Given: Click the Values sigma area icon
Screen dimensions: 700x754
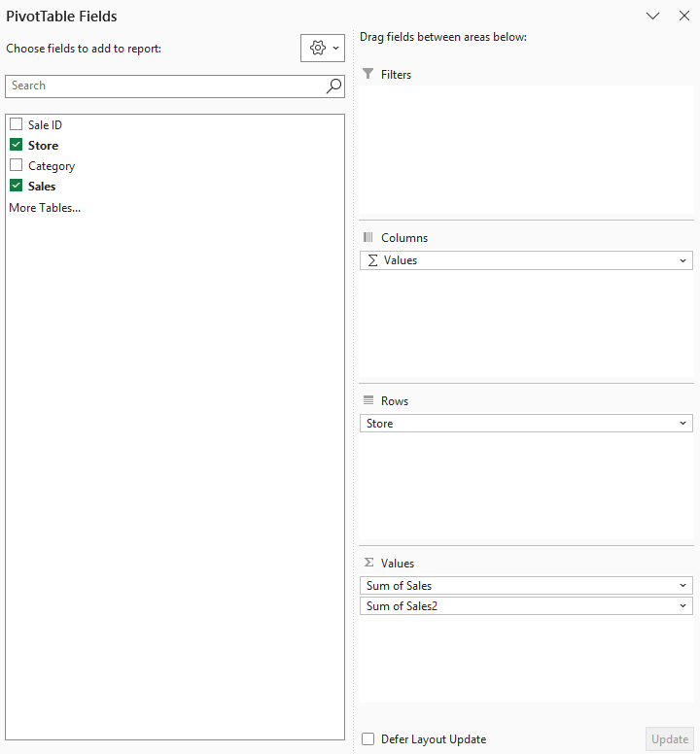Looking at the screenshot, I should click(368, 563).
